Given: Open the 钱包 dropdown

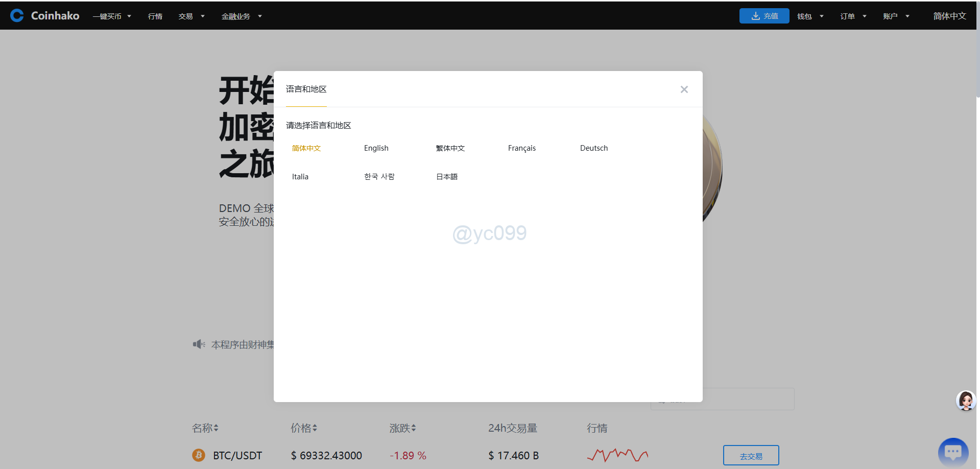Looking at the screenshot, I should [810, 16].
